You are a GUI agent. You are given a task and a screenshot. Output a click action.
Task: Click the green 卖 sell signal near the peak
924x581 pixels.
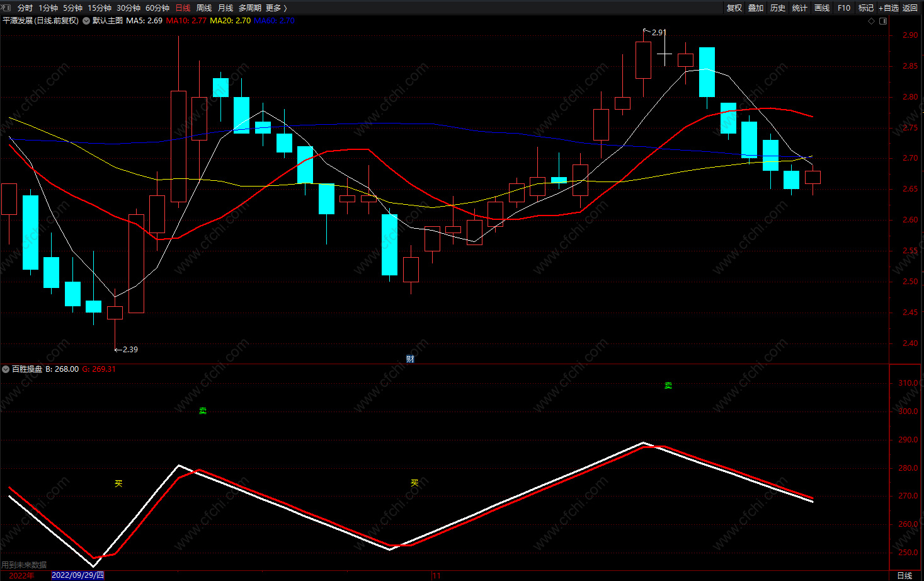(668, 386)
